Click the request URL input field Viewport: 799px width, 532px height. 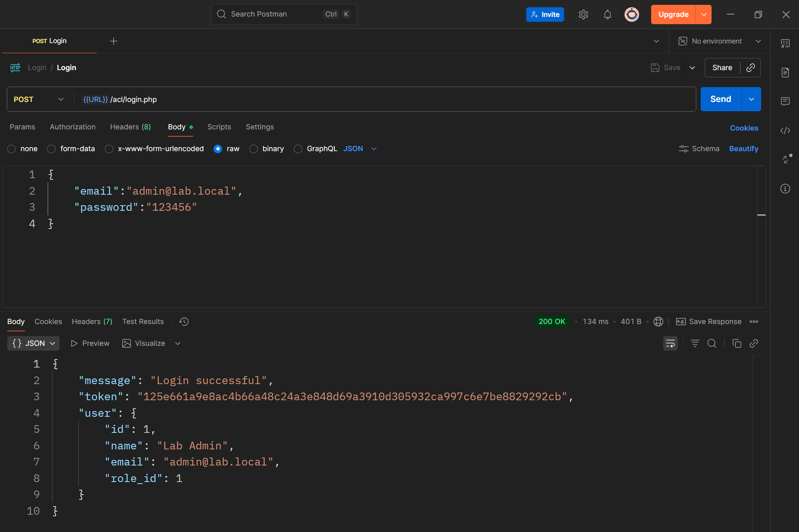363,99
